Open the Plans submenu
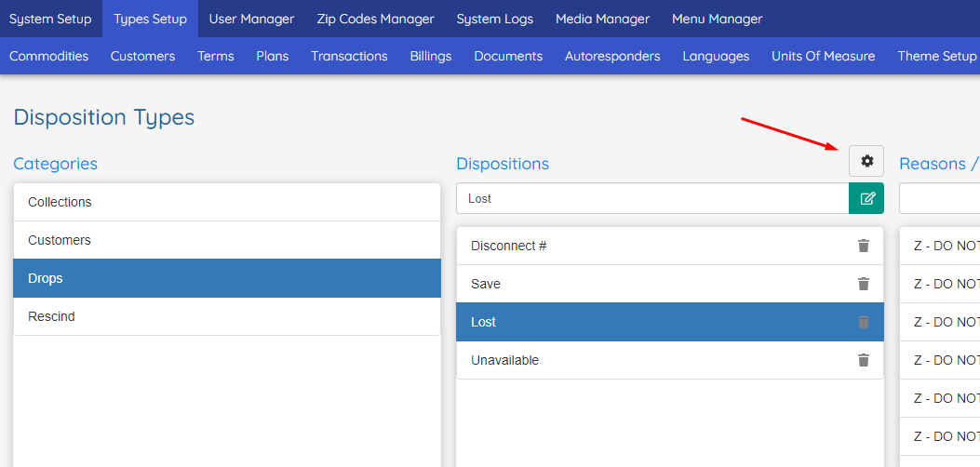 273,56
